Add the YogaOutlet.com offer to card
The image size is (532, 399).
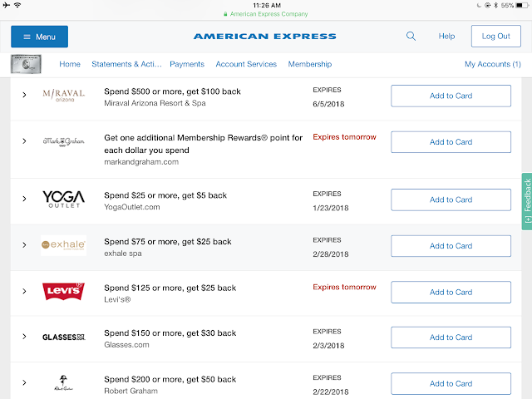(451, 199)
